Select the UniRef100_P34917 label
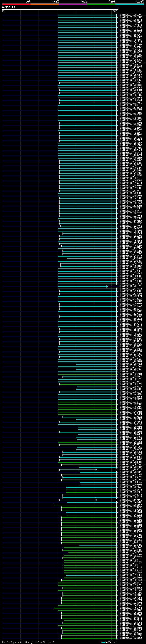The height and width of the screenshot is (644, 146). pyautogui.click(x=131, y=341)
